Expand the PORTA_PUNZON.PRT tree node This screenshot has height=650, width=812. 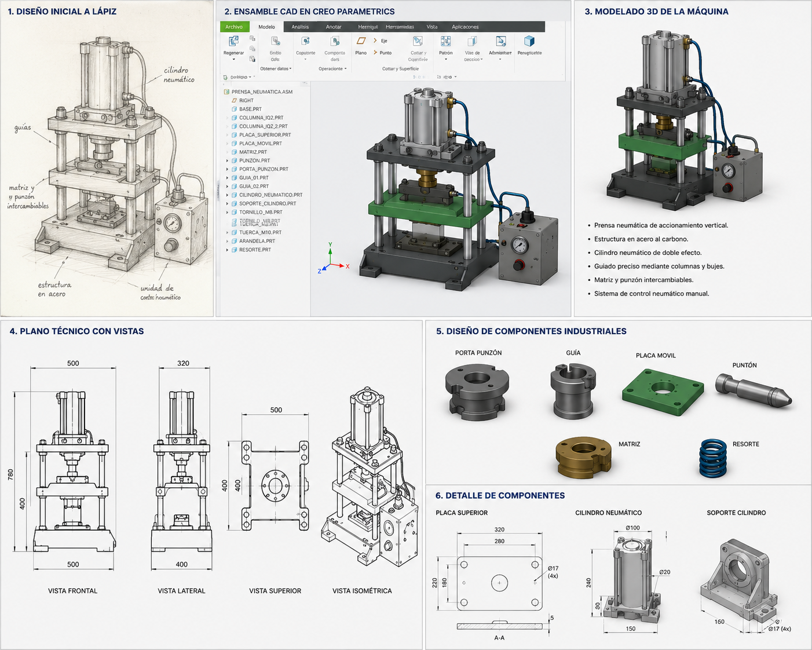click(227, 169)
